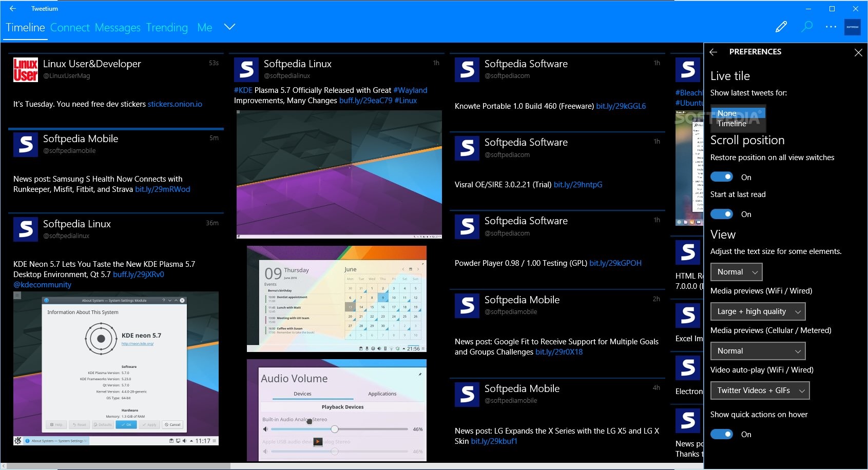Image resolution: width=868 pixels, height=470 pixels.
Task: Switch to the Timeline tab
Action: (x=25, y=27)
